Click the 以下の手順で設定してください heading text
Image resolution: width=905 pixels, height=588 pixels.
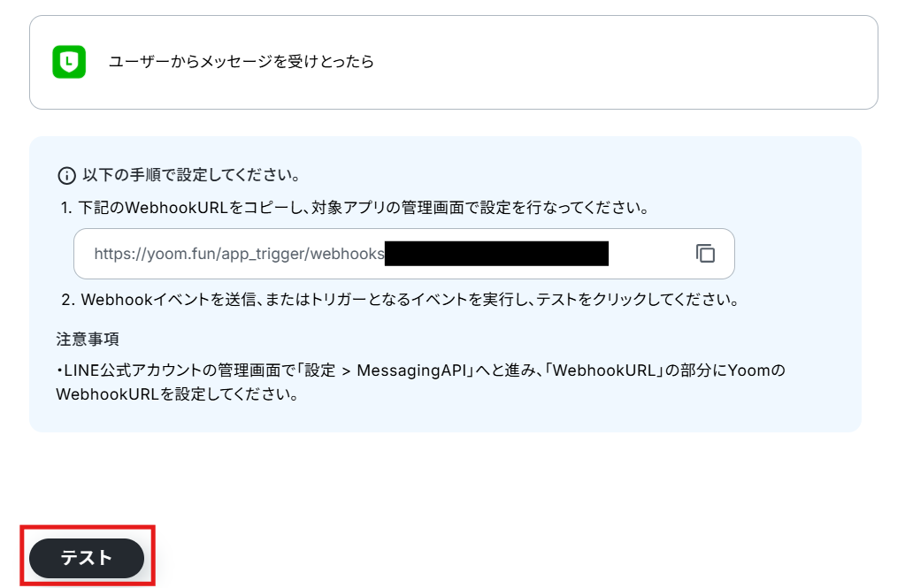191,175
